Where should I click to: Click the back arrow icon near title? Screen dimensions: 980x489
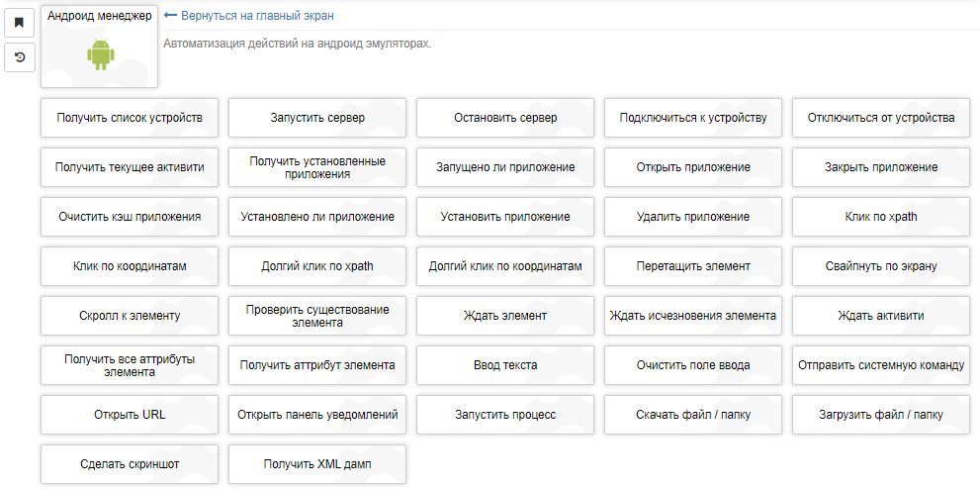[170, 16]
